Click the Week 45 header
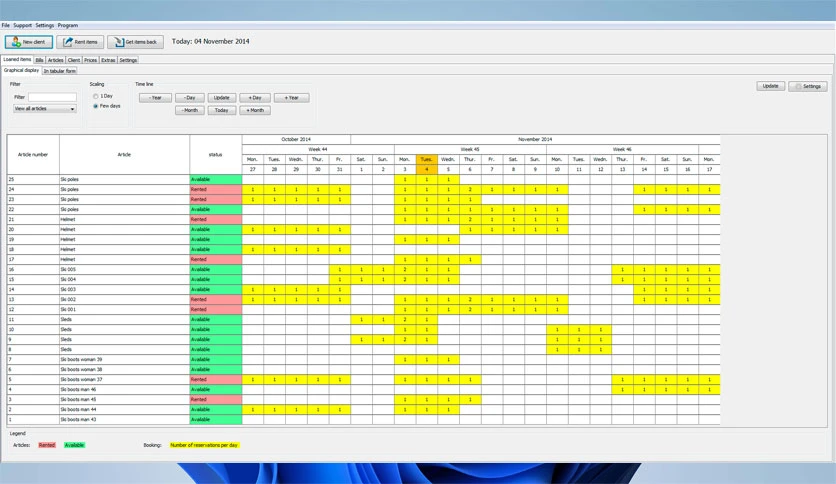This screenshot has height=484, width=836. pyautogui.click(x=470, y=149)
